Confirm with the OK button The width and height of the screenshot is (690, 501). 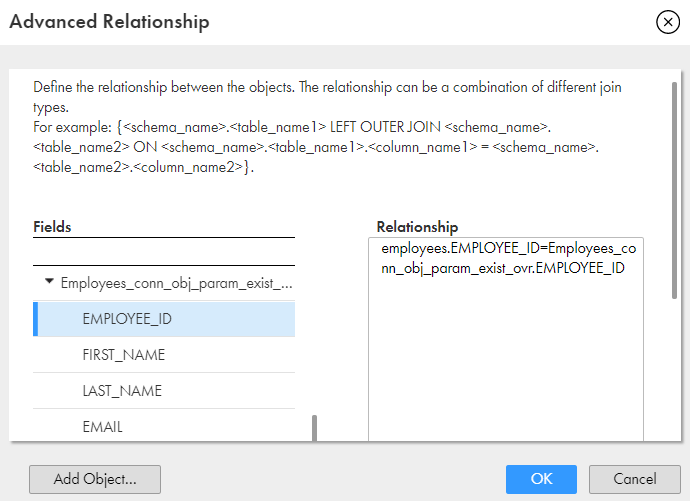pos(541,479)
